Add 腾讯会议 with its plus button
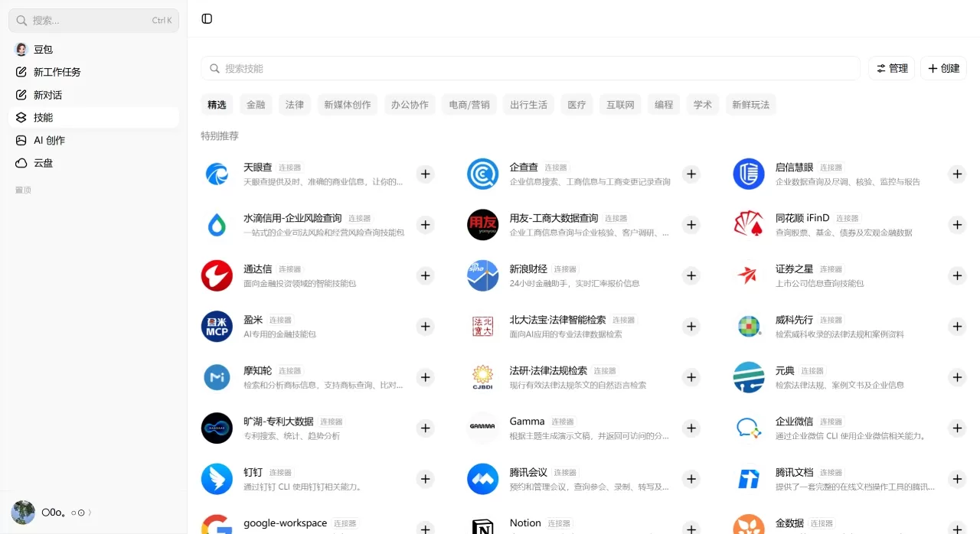The height and width of the screenshot is (534, 980). point(691,479)
